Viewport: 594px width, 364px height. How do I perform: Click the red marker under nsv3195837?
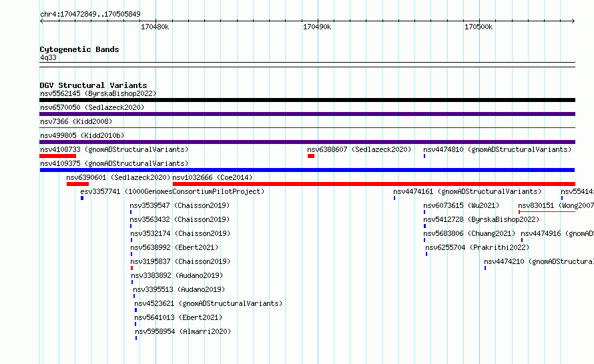pyautogui.click(x=132, y=268)
